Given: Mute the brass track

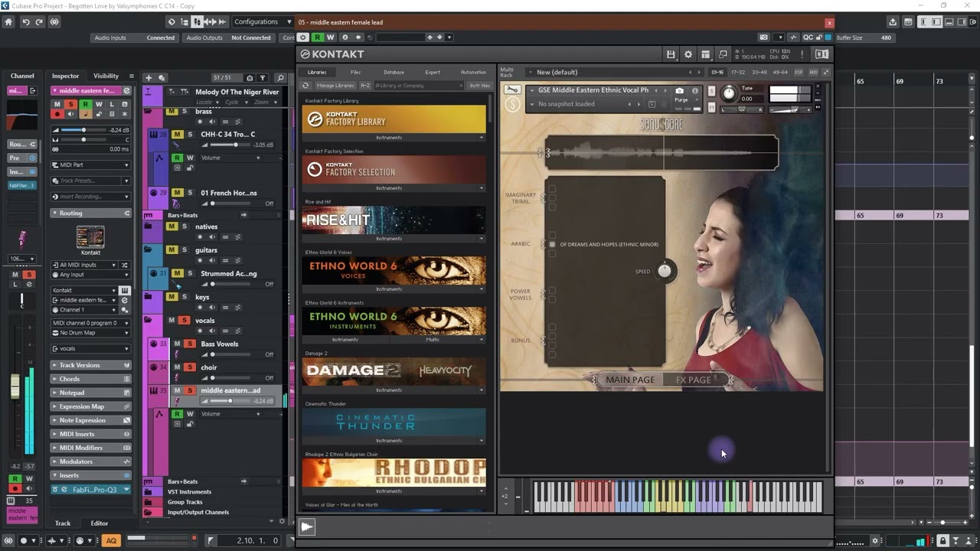Looking at the screenshot, I should (171, 111).
